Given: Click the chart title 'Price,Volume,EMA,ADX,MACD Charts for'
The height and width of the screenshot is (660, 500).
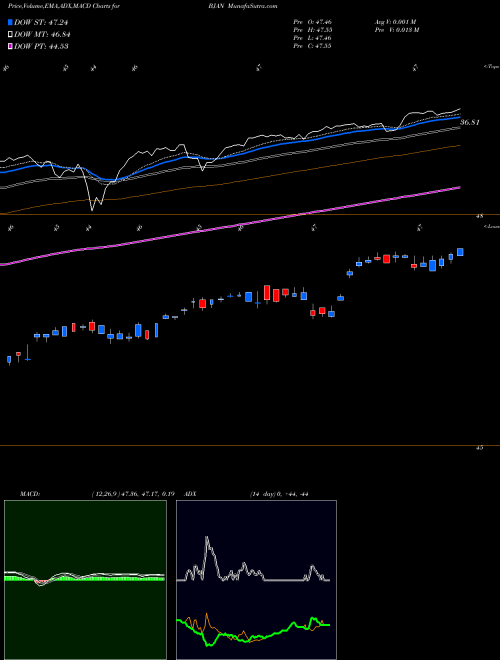Looking at the screenshot, I should [x=64, y=6].
